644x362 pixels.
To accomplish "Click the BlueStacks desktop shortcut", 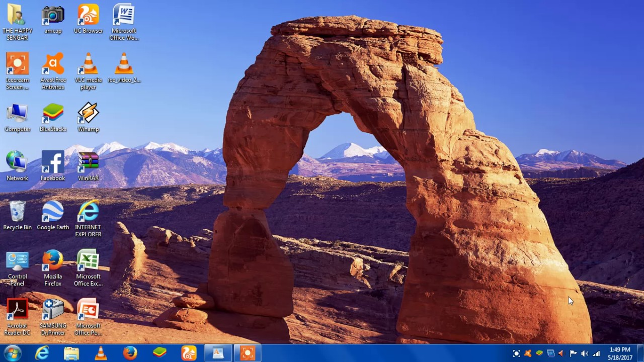I will (53, 117).
